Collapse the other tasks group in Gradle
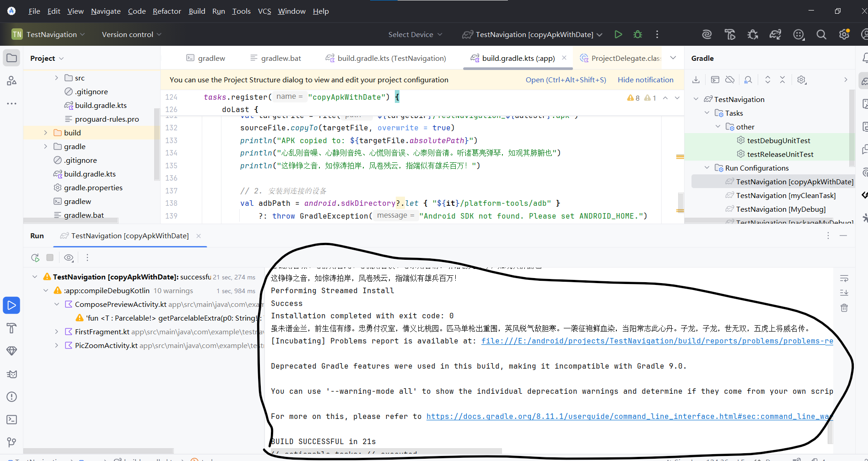The height and width of the screenshot is (461, 868). (x=718, y=127)
